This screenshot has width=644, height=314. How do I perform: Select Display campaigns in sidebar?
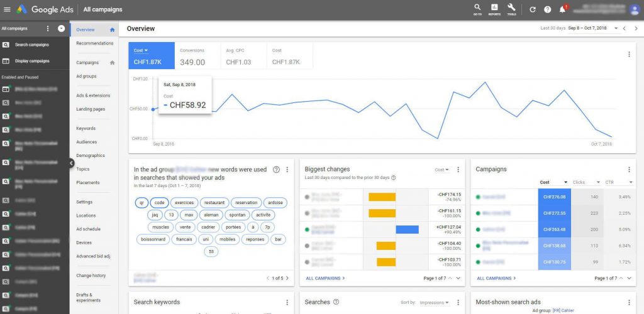pyautogui.click(x=32, y=61)
